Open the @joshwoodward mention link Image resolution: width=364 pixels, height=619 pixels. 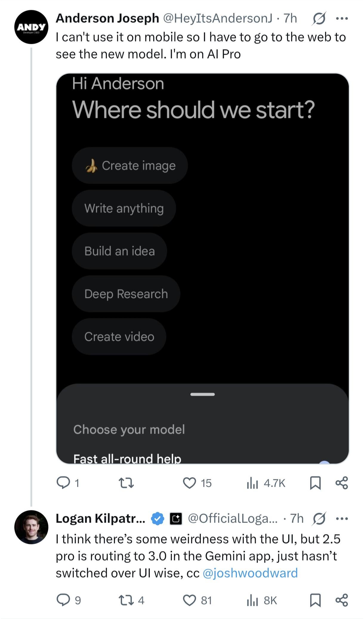(x=250, y=573)
